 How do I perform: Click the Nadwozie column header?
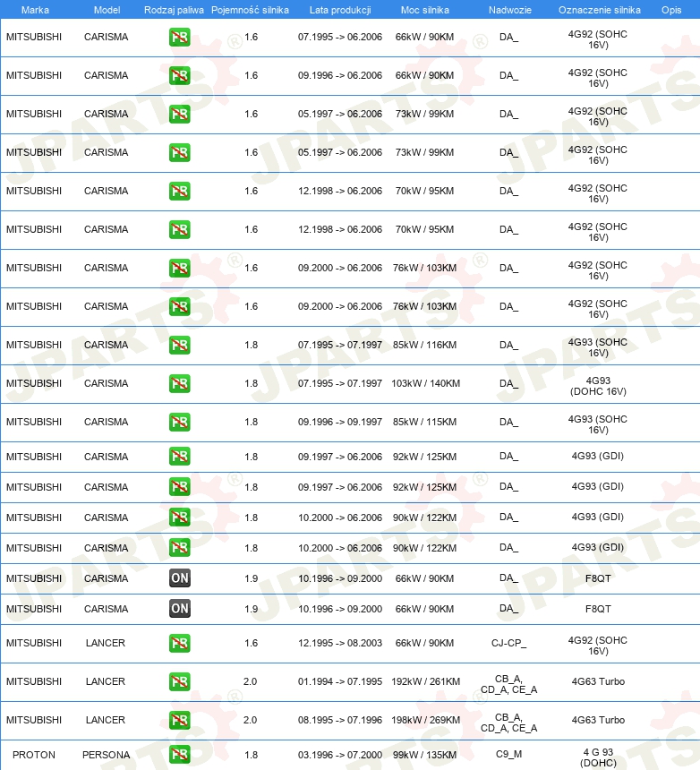(x=510, y=10)
